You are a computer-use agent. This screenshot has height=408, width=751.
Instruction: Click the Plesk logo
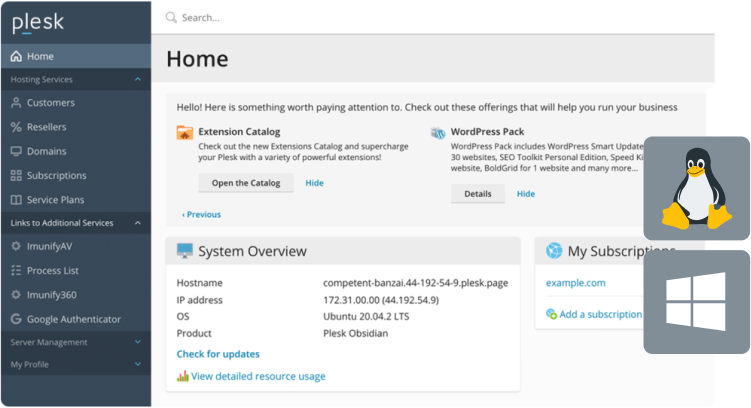[x=37, y=21]
